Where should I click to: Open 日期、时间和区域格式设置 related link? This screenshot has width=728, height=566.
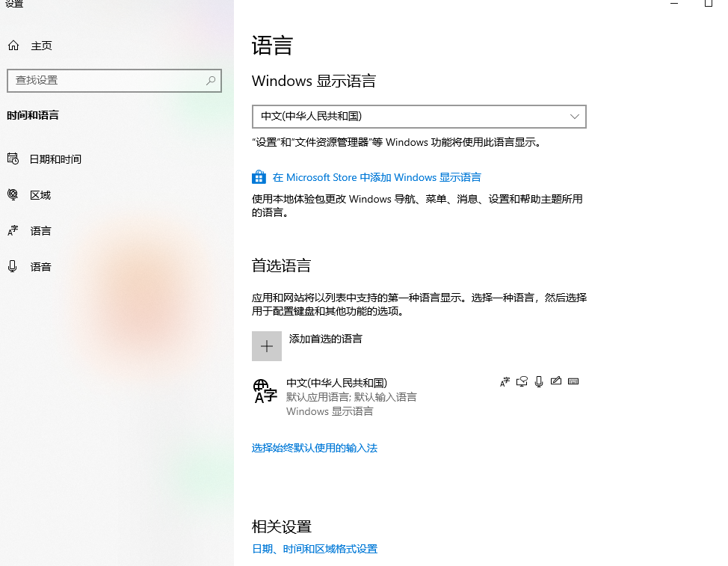[315, 549]
